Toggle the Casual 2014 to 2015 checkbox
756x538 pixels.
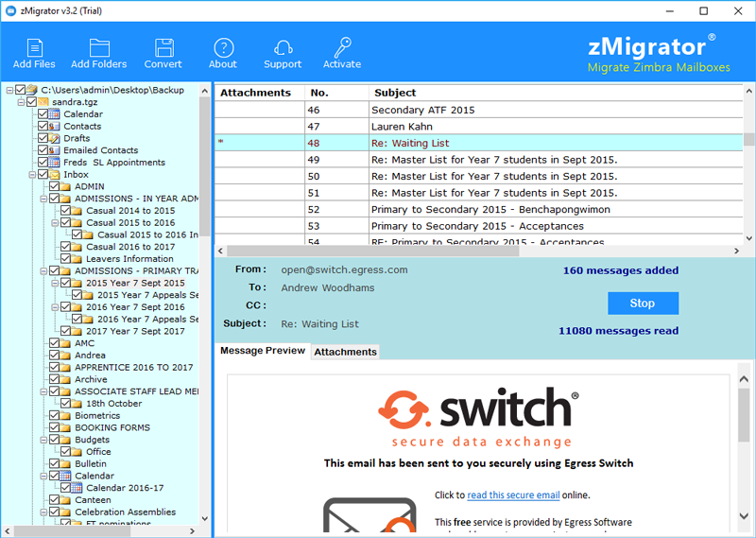coord(65,210)
